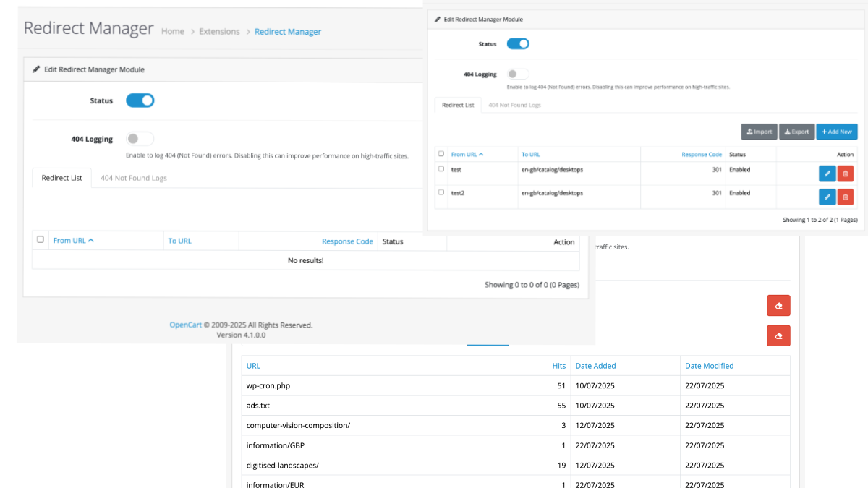Click the 12/07/2025 date added for computer-vision-composition/

point(595,425)
